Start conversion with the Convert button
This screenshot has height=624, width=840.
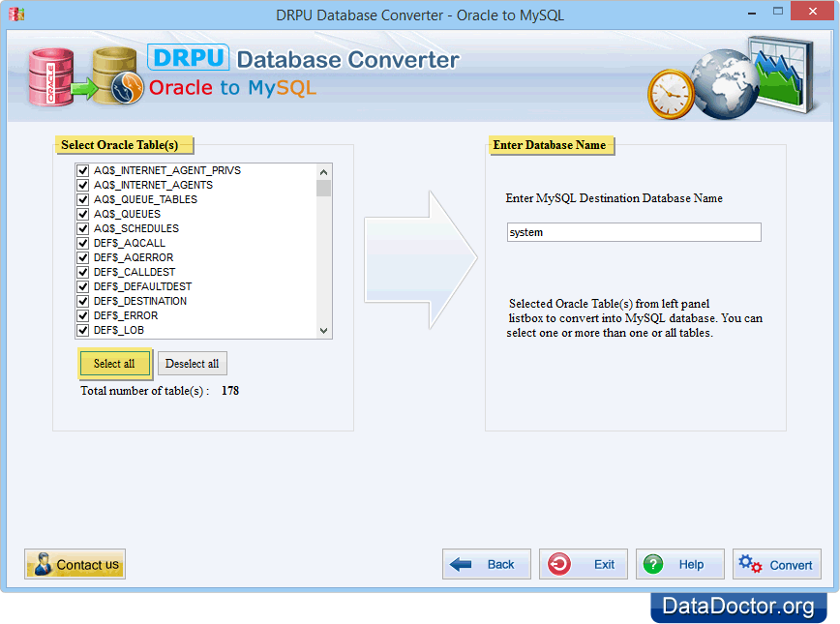pos(777,564)
